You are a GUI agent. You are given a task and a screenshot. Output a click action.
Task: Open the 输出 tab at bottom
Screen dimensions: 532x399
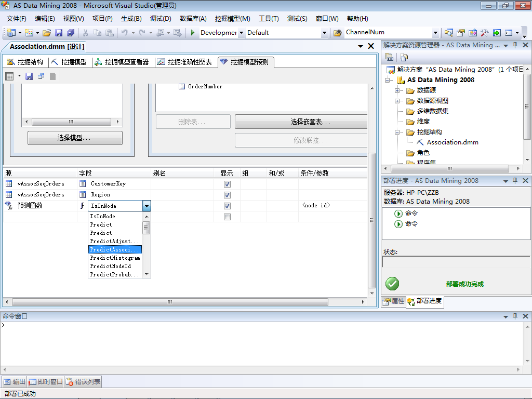click(x=15, y=382)
